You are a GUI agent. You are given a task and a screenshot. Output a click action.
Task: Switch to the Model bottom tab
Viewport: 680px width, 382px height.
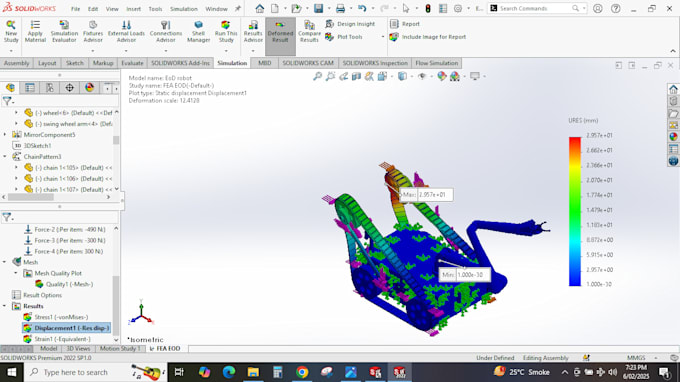tap(49, 349)
